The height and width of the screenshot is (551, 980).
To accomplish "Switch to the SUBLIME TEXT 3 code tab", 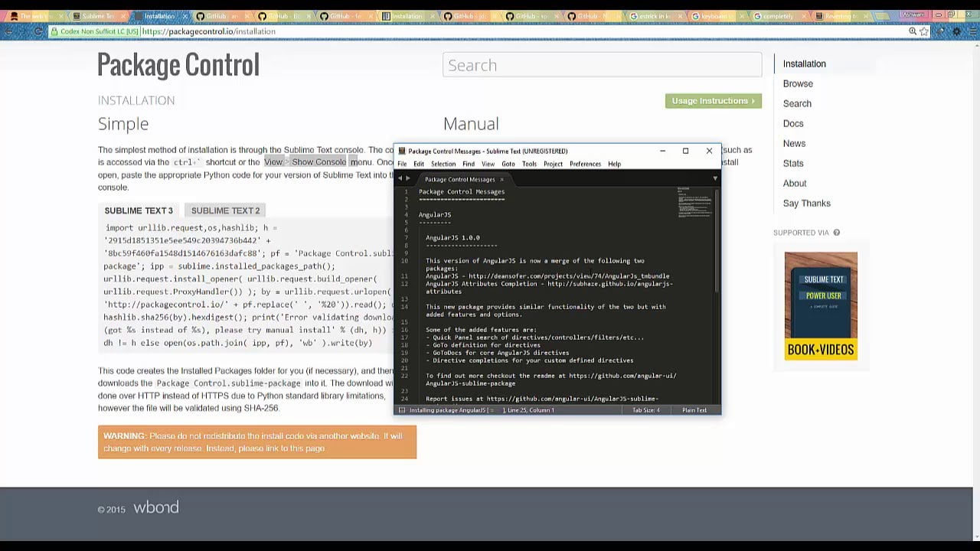I will tap(139, 210).
